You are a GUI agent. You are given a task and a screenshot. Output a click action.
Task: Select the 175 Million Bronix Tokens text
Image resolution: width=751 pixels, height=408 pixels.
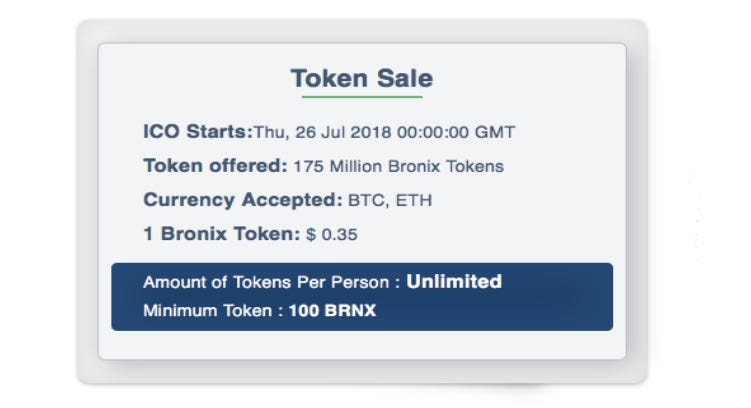pos(398,167)
